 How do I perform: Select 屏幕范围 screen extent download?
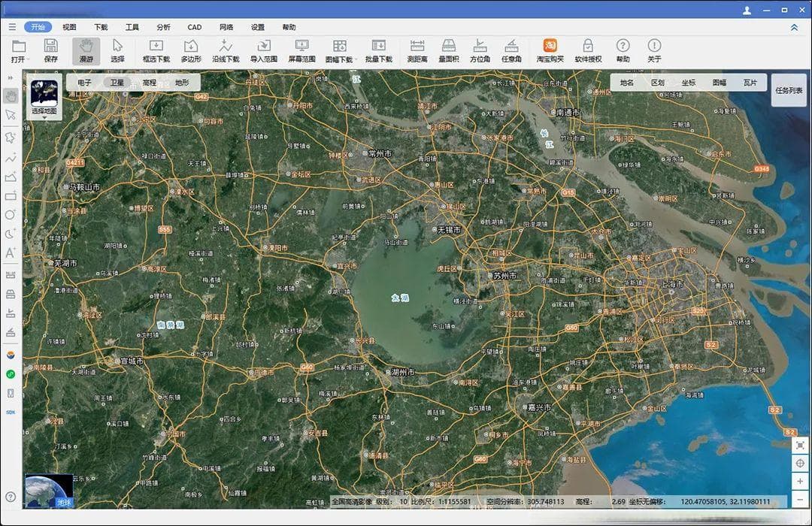[x=301, y=51]
